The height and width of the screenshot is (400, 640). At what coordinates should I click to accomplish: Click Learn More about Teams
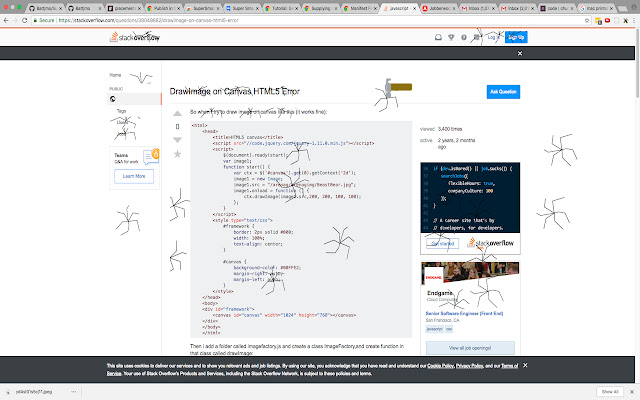134,176
